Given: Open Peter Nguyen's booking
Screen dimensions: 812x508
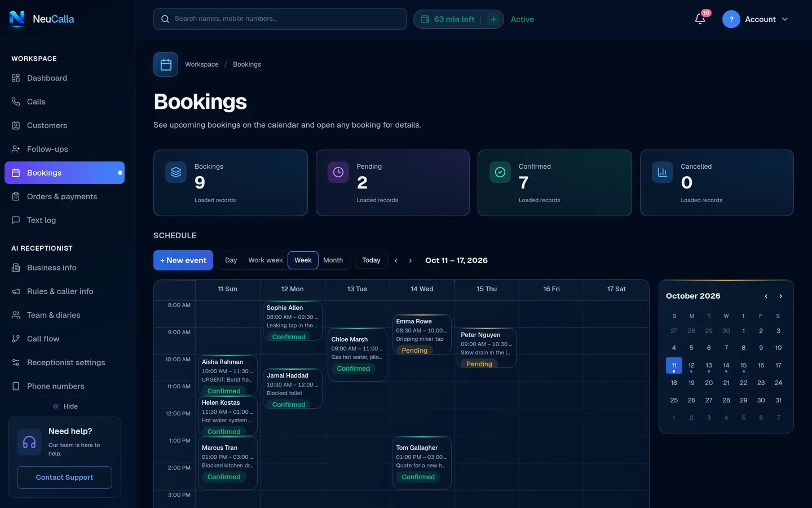Looking at the screenshot, I should click(x=487, y=348).
